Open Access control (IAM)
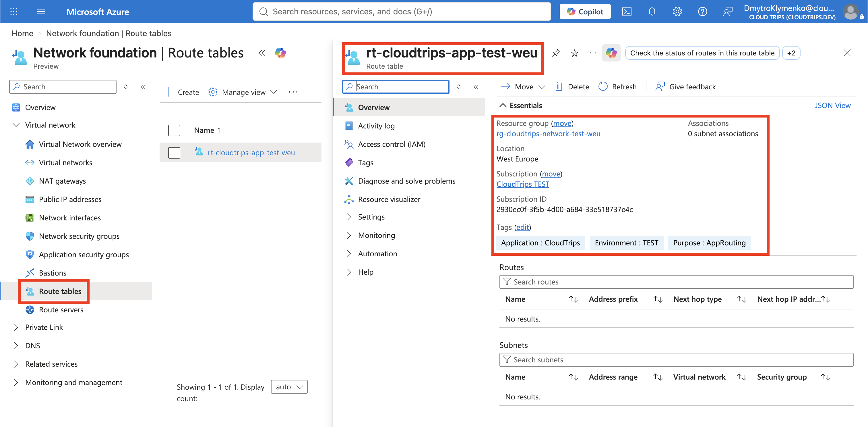868x427 pixels. [x=392, y=144]
